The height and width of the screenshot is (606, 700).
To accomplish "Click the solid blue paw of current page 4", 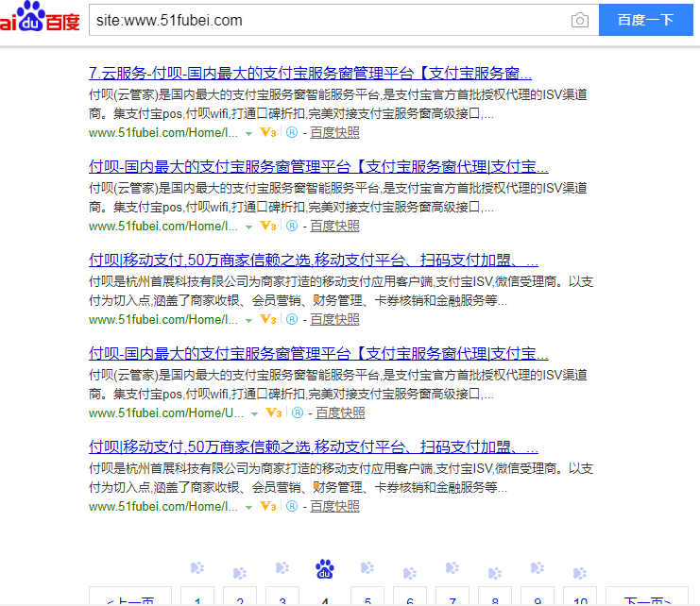I will pyautogui.click(x=325, y=569).
